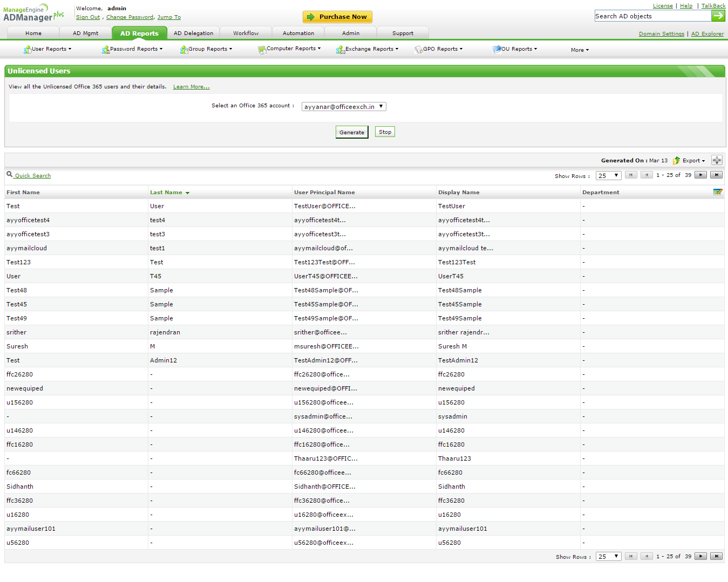
Task: Click the Quick Search magnifier icon
Action: (10, 174)
